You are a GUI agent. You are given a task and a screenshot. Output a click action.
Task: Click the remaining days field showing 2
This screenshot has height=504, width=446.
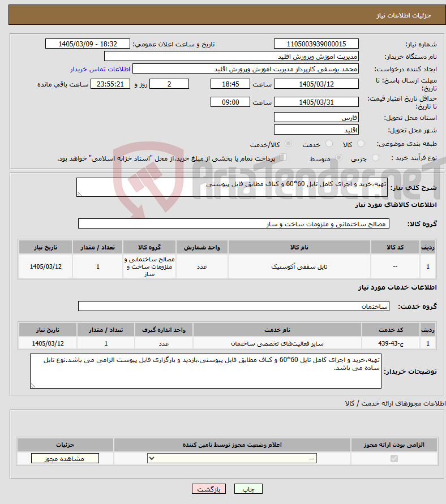coord(169,84)
